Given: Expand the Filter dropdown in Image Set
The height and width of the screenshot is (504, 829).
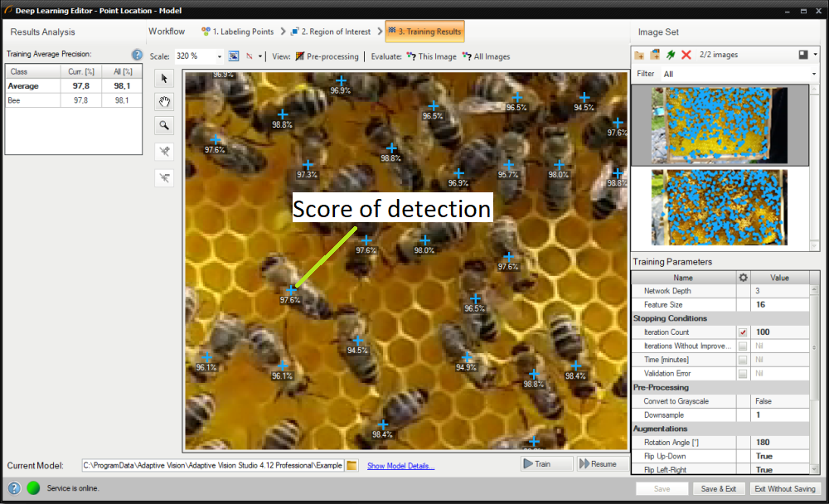Looking at the screenshot, I should (x=814, y=75).
